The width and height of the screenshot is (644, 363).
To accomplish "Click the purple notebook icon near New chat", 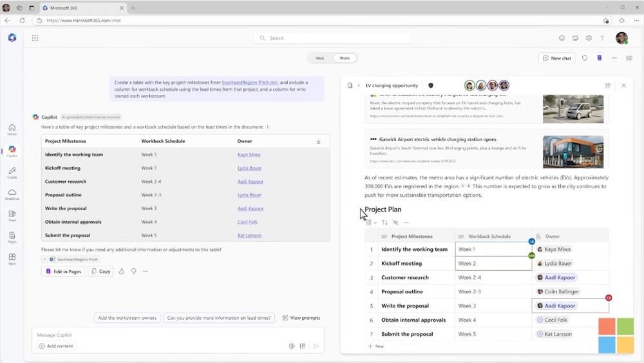I will coord(599,58).
